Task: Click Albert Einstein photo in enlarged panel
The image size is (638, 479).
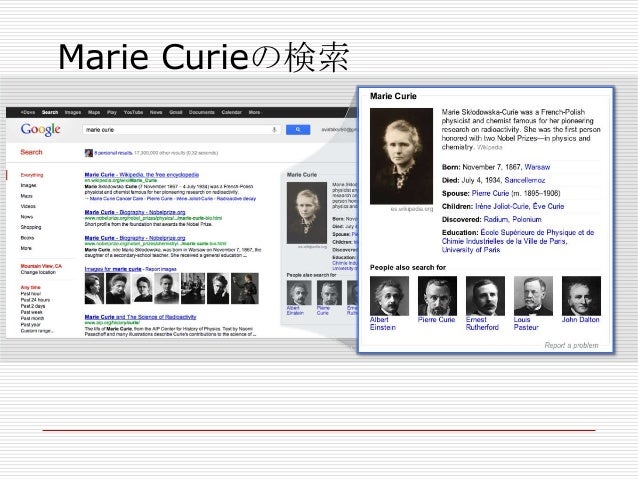Action: 389,296
